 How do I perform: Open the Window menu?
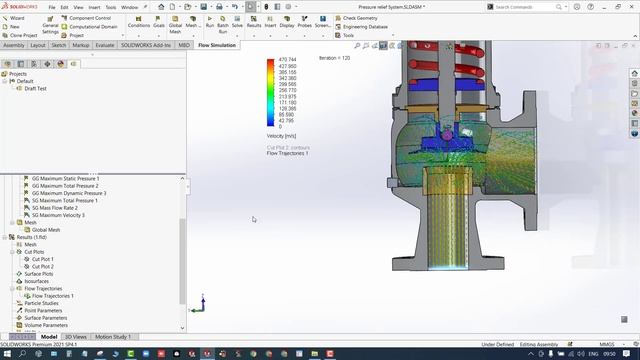(x=130, y=7)
